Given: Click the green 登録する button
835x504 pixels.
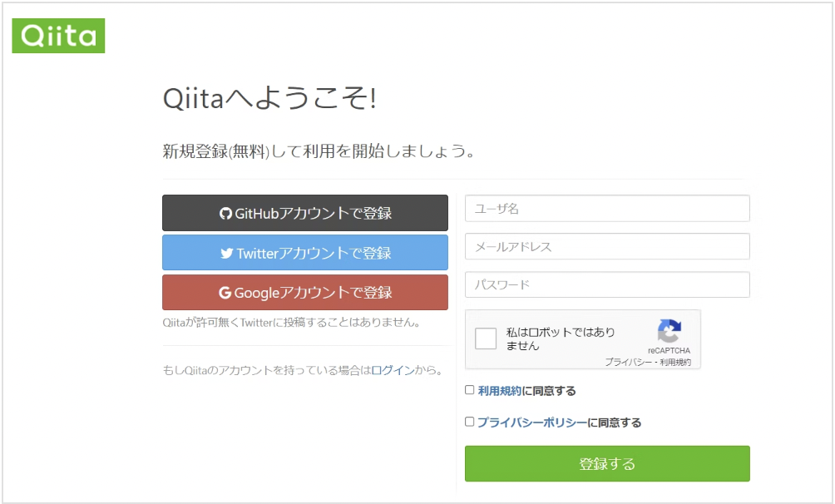Looking at the screenshot, I should (x=606, y=463).
